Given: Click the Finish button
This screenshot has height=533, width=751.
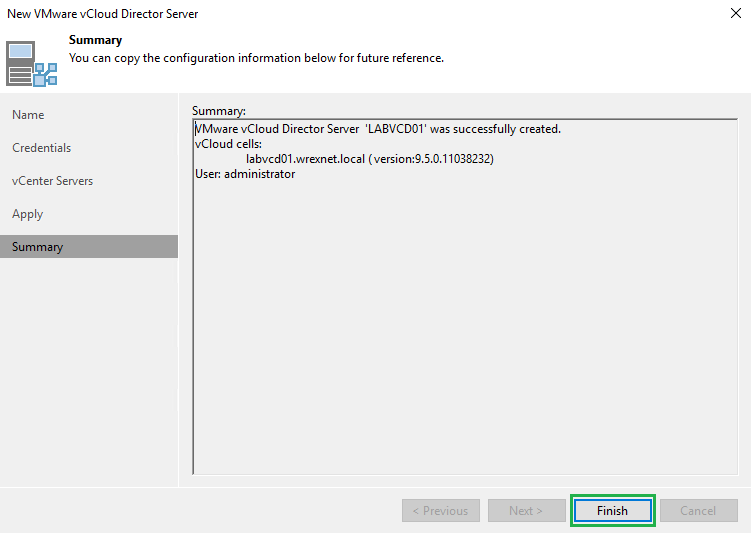Looking at the screenshot, I should (612, 510).
